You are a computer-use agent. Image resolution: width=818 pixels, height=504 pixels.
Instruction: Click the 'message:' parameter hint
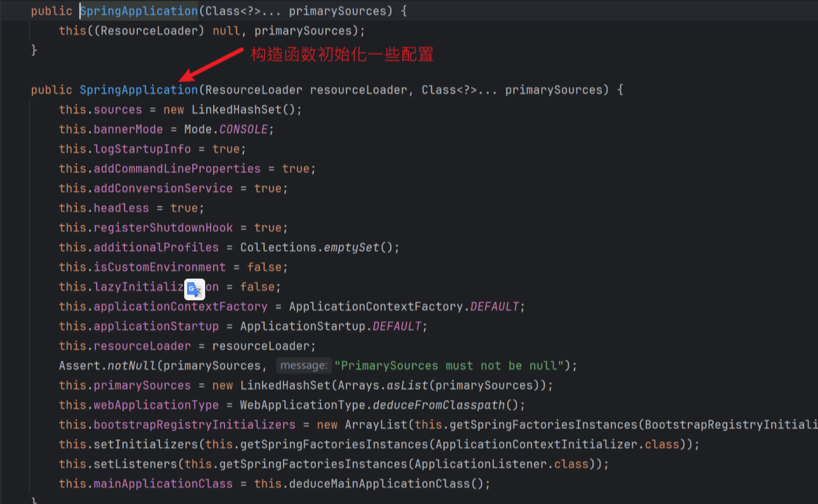tap(303, 365)
